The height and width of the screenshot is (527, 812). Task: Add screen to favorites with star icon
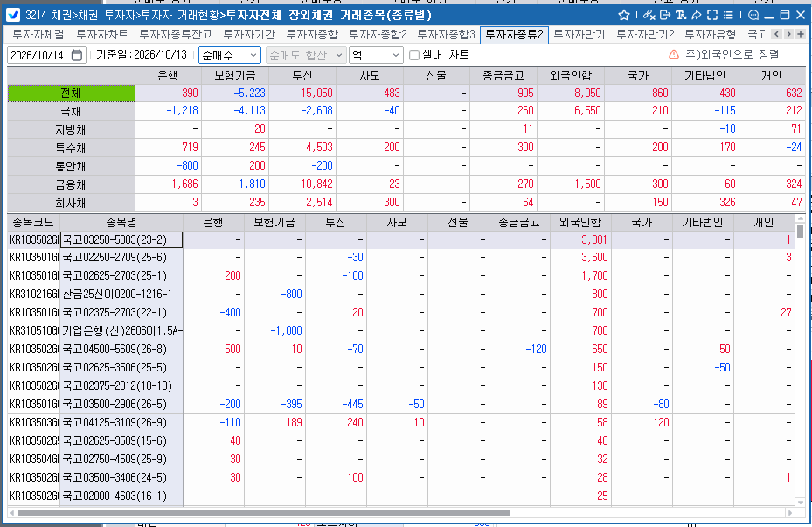tap(624, 15)
